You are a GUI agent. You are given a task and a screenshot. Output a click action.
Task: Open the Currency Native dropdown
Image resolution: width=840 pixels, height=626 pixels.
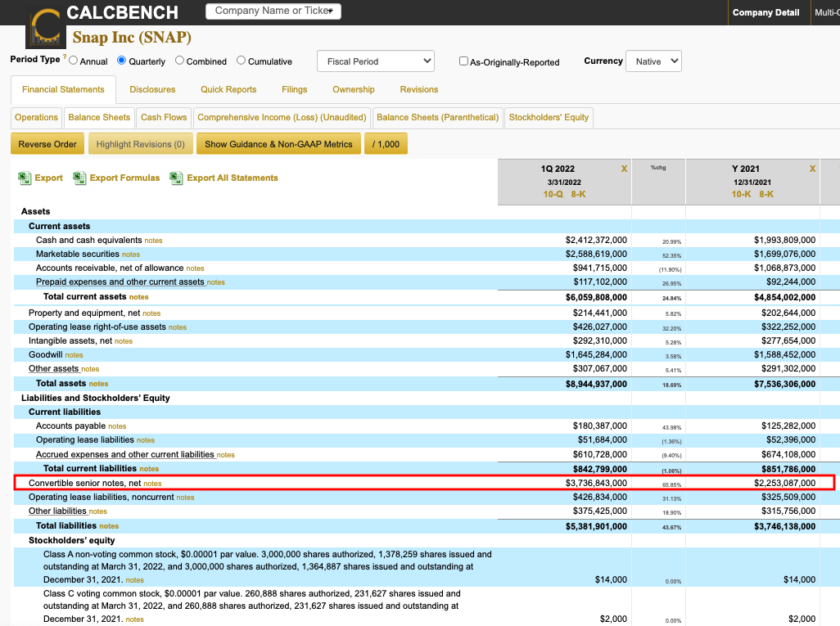click(653, 61)
